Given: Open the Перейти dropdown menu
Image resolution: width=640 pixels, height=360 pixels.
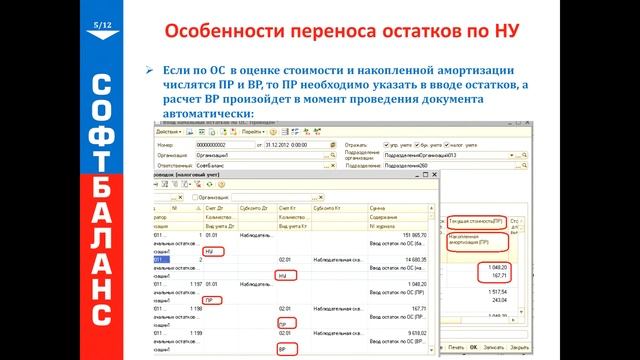Looking at the screenshot, I should 253,132.
